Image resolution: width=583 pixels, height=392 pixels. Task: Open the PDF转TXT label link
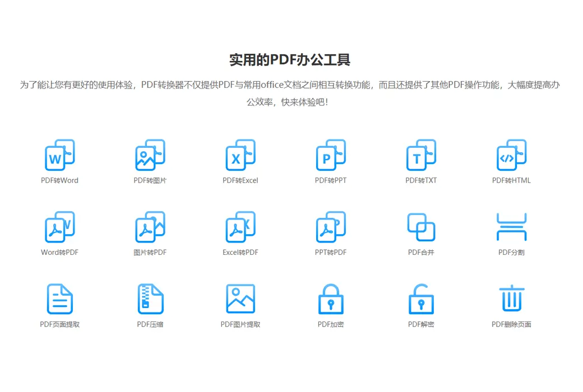point(421,180)
